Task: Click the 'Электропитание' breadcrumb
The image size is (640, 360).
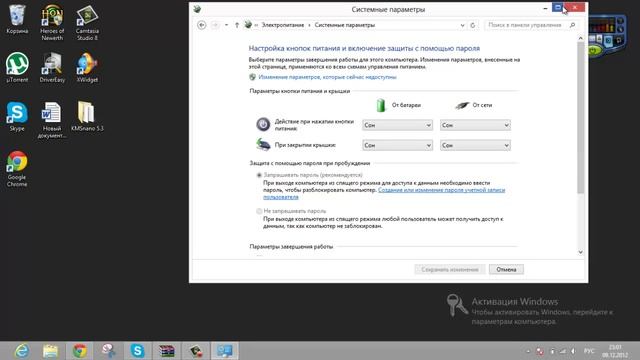Action: (x=282, y=25)
